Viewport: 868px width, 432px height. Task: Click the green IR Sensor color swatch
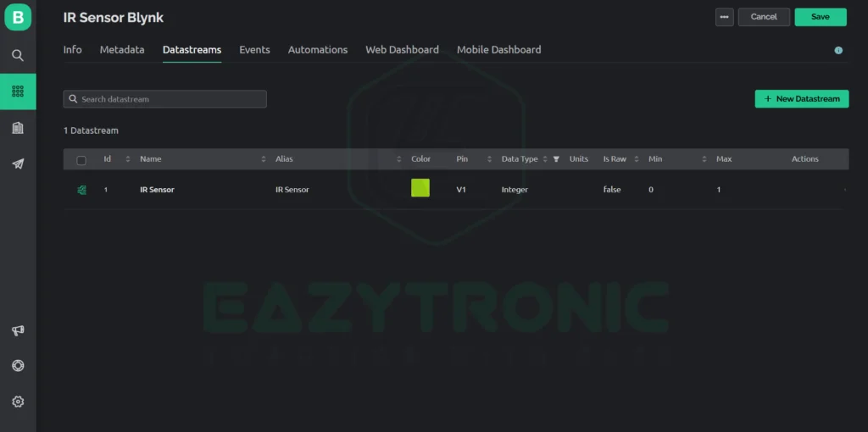pos(420,187)
